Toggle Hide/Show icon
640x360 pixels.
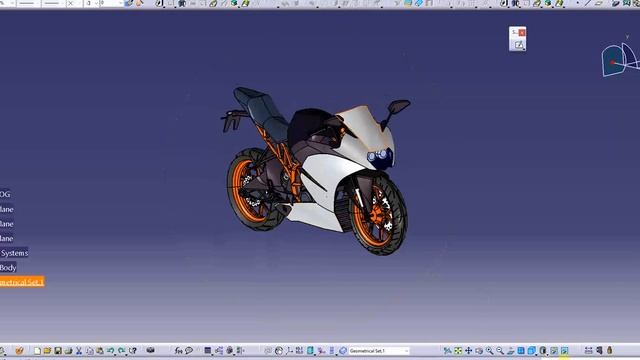(554, 351)
